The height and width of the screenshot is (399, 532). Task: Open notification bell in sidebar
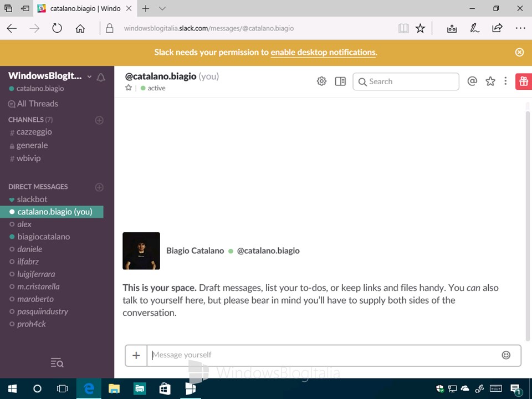click(x=101, y=78)
